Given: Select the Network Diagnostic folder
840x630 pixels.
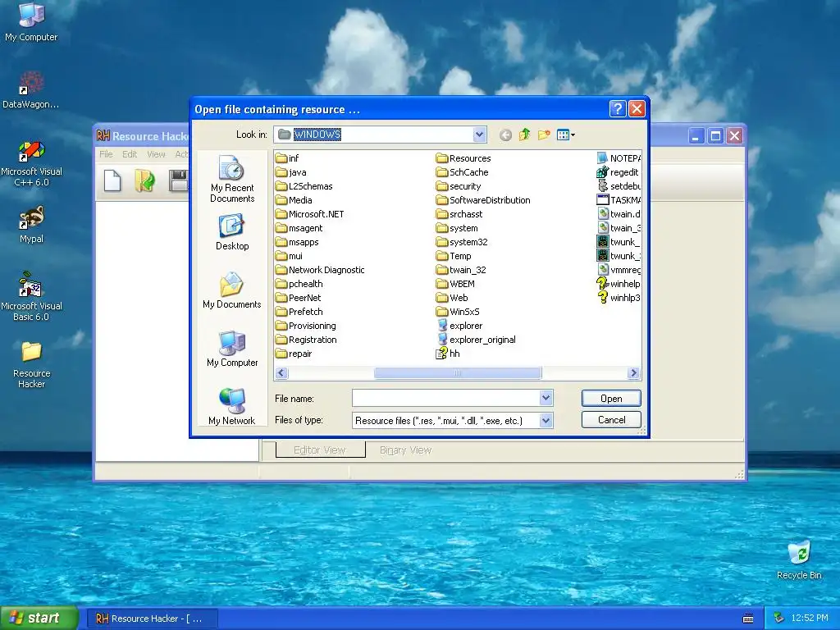Looking at the screenshot, I should point(320,269).
